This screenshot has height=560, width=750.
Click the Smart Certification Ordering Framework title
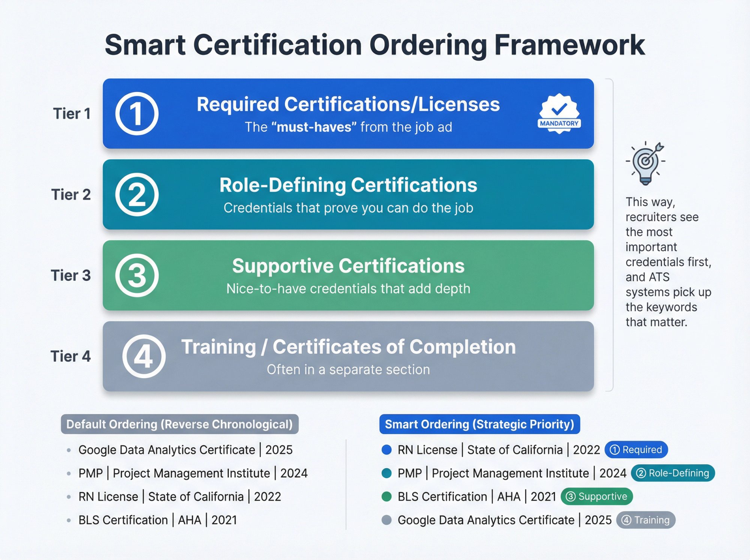coord(375,45)
